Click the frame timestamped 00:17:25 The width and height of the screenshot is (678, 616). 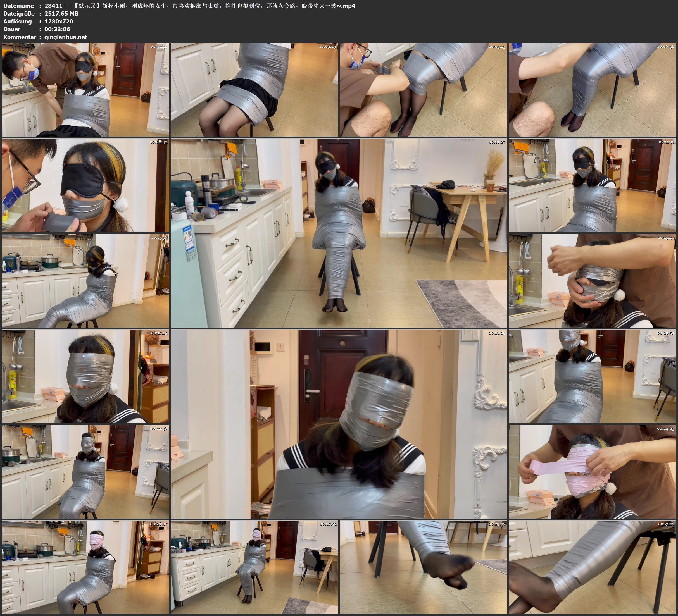click(85, 376)
